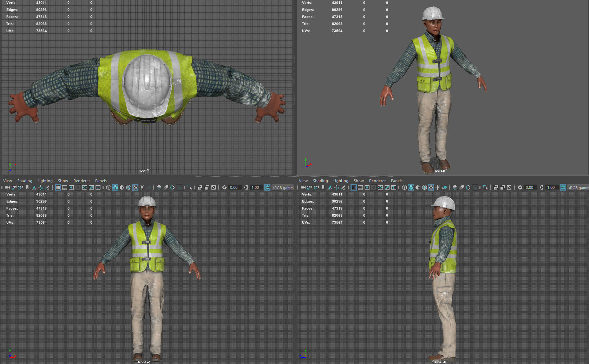Toggle Wireframe on Shaded in front panel toolbar

coord(129,187)
